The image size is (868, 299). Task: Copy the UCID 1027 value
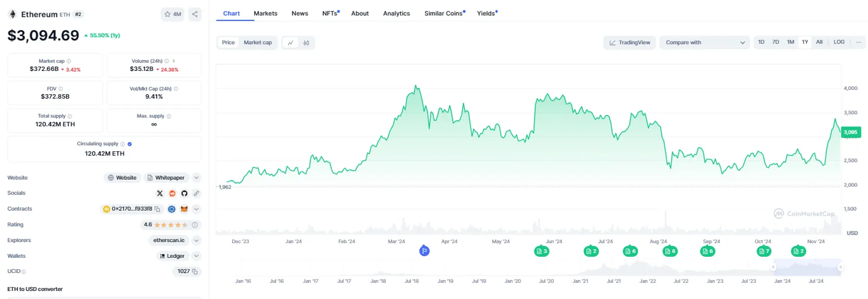[195, 271]
